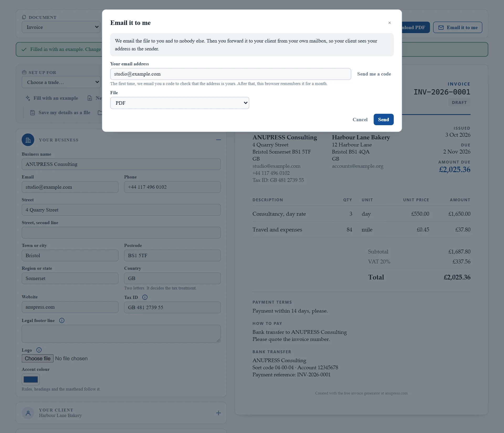Click the studio@example.com link in invoice preview

pos(276,166)
